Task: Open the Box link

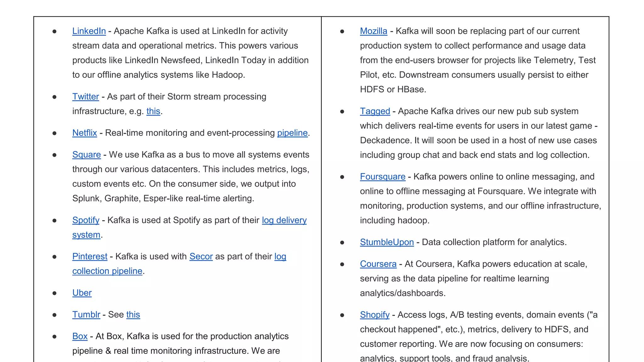Action: 80,336
